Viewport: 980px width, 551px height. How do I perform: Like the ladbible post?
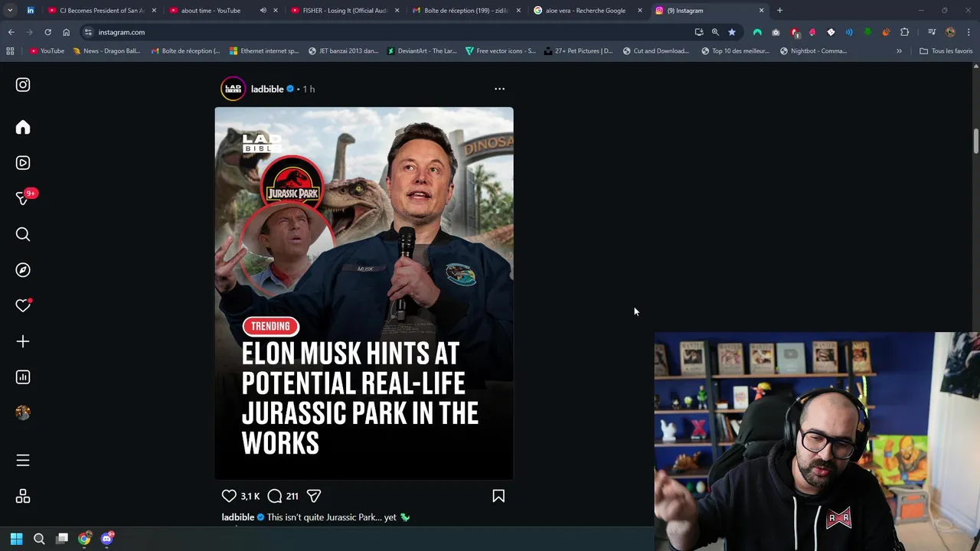[229, 496]
